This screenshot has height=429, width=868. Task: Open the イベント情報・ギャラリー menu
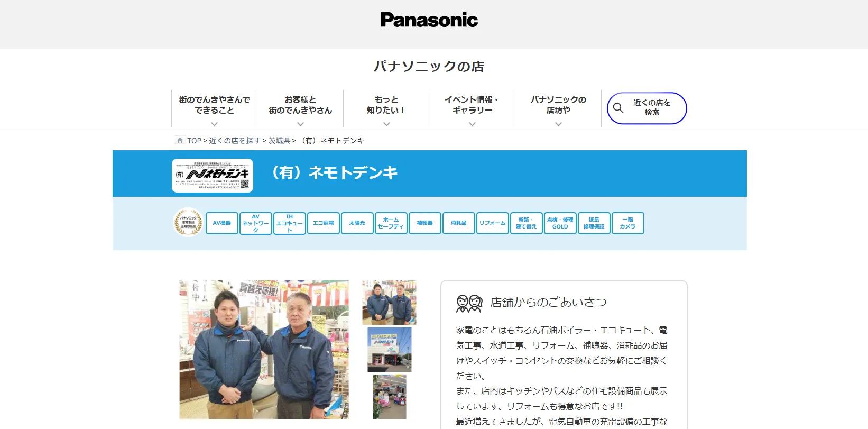point(472,108)
